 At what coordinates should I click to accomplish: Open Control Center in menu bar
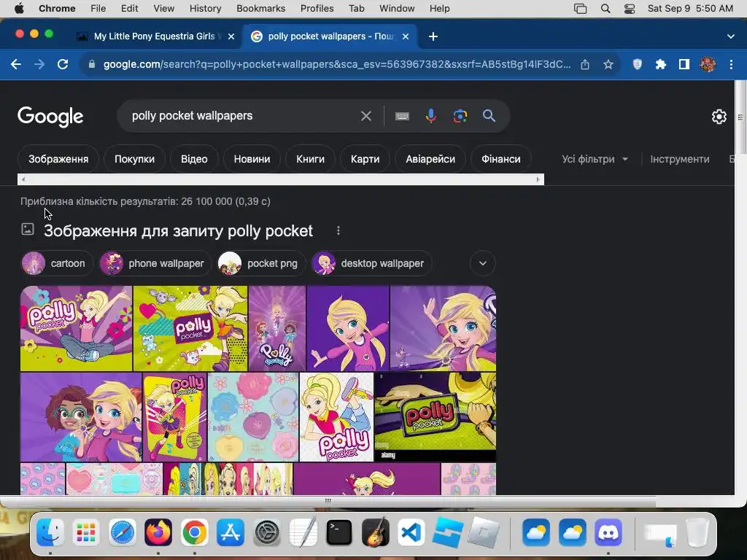630,9
